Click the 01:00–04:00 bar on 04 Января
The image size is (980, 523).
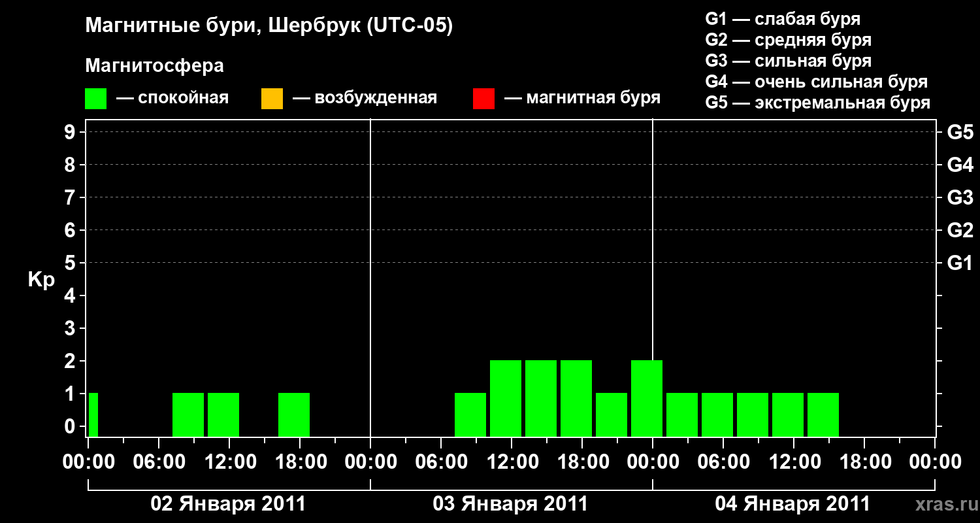click(682, 414)
